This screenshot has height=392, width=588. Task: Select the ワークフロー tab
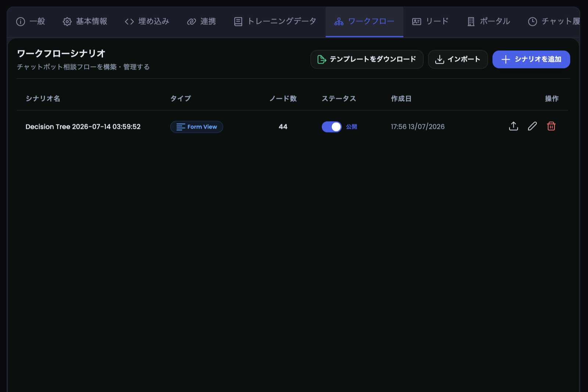click(364, 22)
